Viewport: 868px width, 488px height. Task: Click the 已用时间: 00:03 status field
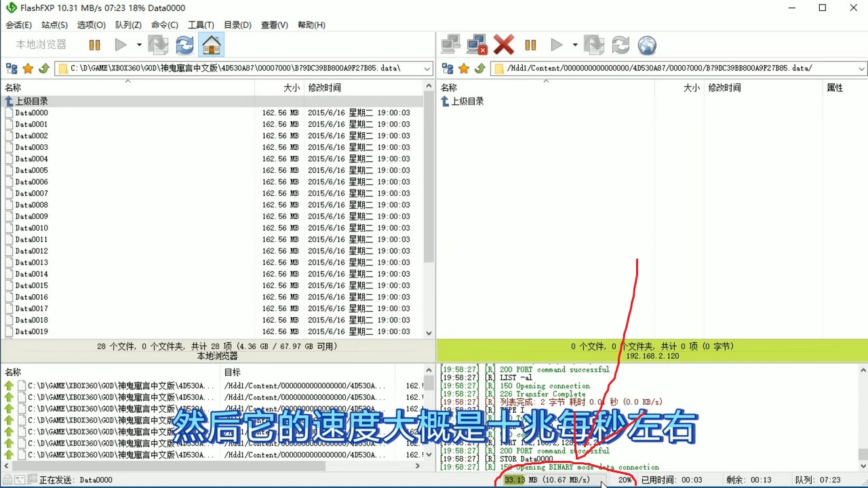point(672,480)
